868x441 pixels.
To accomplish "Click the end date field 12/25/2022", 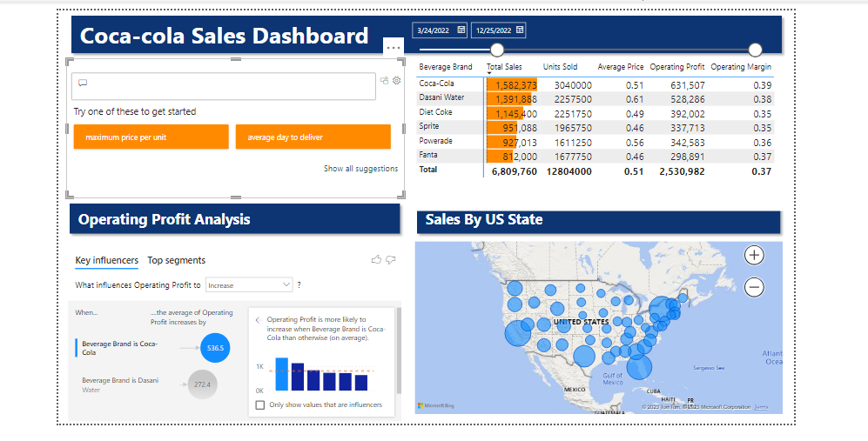I will [498, 30].
